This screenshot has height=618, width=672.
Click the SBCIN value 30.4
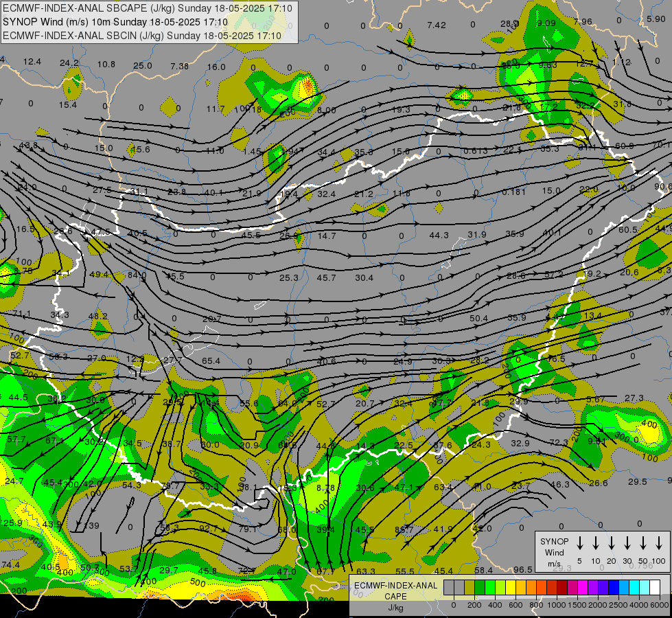[x=364, y=278]
